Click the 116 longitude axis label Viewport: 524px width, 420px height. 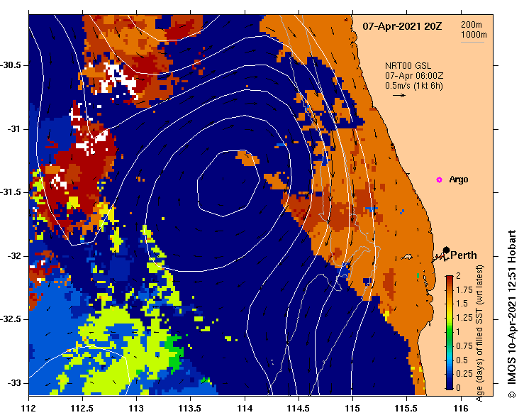pyautogui.click(x=461, y=409)
